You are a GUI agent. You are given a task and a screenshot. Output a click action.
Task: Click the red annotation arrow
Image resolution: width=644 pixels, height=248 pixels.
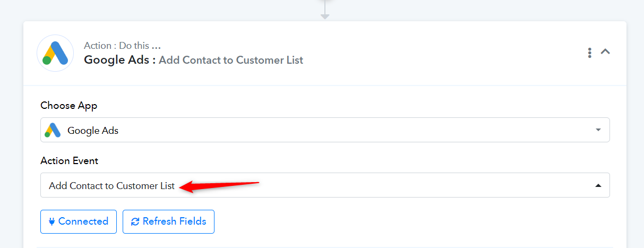pos(219,185)
